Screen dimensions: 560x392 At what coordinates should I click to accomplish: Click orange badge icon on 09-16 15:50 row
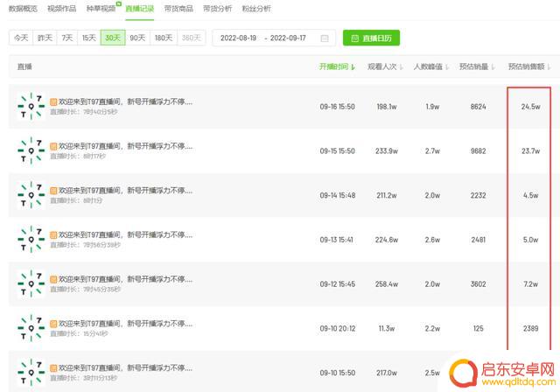coord(53,102)
